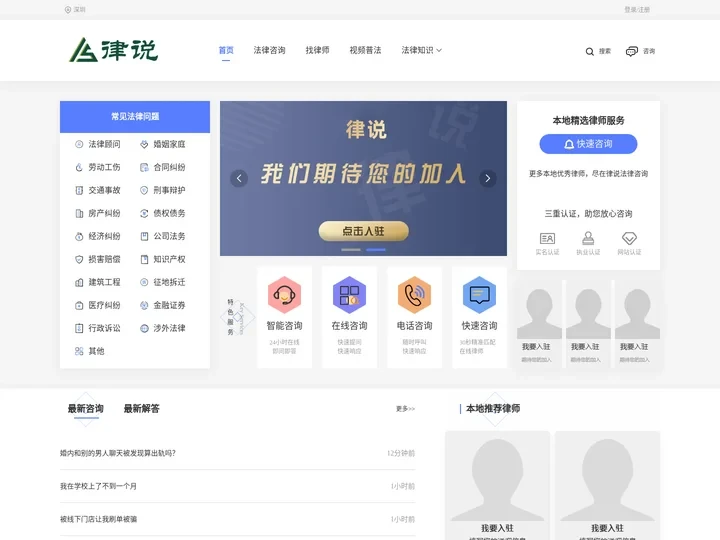
Task: Select the 医疗纠纷 category icon
Action: [79, 305]
